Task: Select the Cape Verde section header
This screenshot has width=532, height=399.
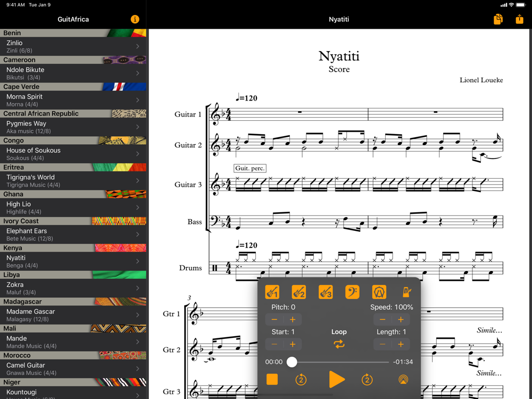Action: click(x=73, y=87)
